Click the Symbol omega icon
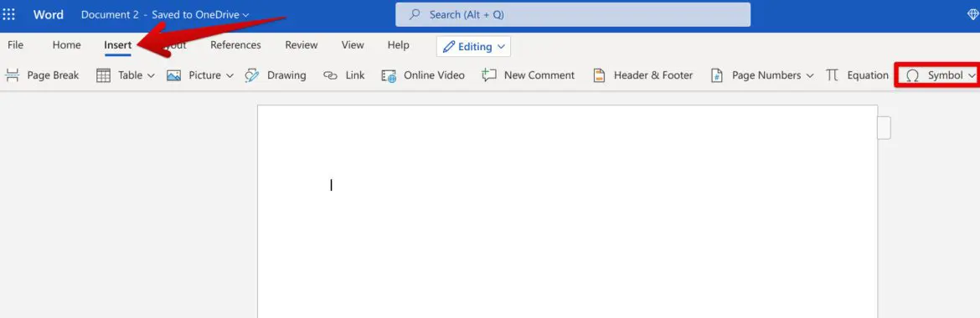Image resolution: width=980 pixels, height=318 pixels. click(x=912, y=75)
